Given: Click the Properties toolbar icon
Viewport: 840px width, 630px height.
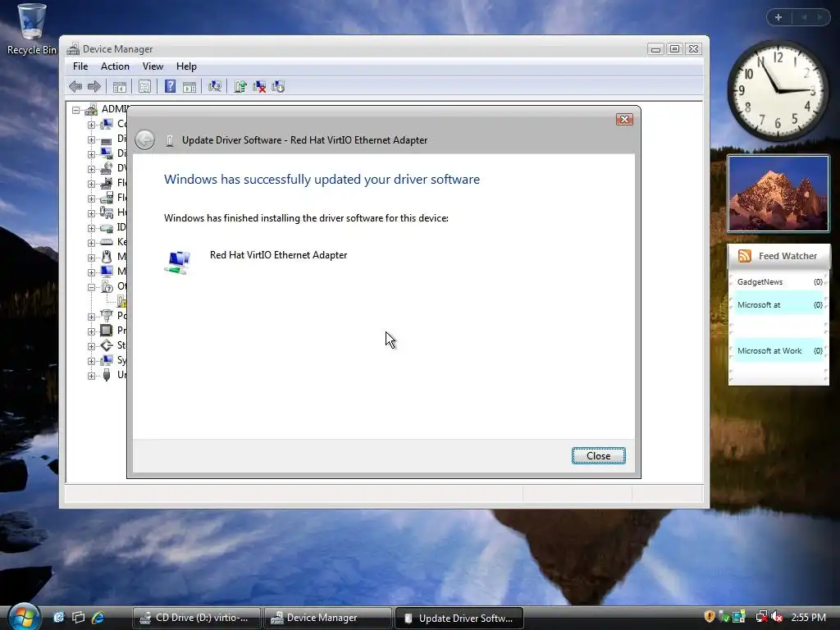Looking at the screenshot, I should (x=144, y=87).
